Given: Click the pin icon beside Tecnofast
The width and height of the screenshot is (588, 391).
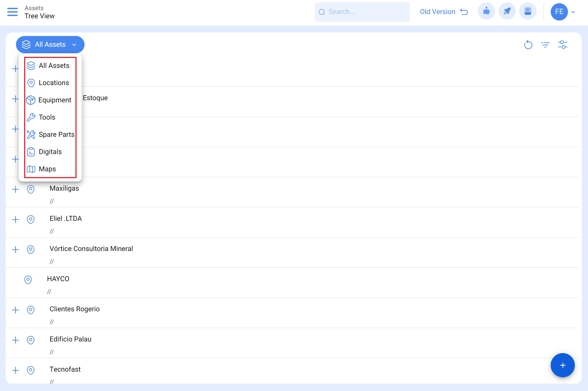Looking at the screenshot, I should click(x=31, y=370).
